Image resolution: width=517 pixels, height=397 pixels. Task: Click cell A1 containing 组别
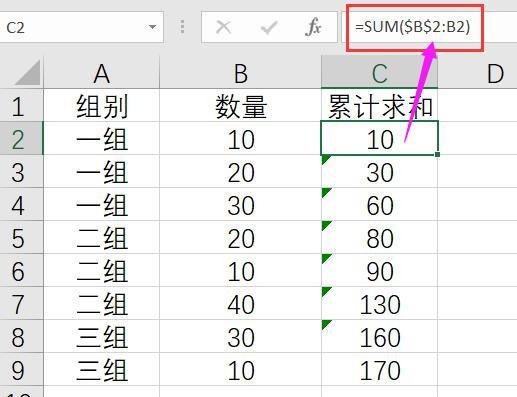pyautogui.click(x=102, y=105)
